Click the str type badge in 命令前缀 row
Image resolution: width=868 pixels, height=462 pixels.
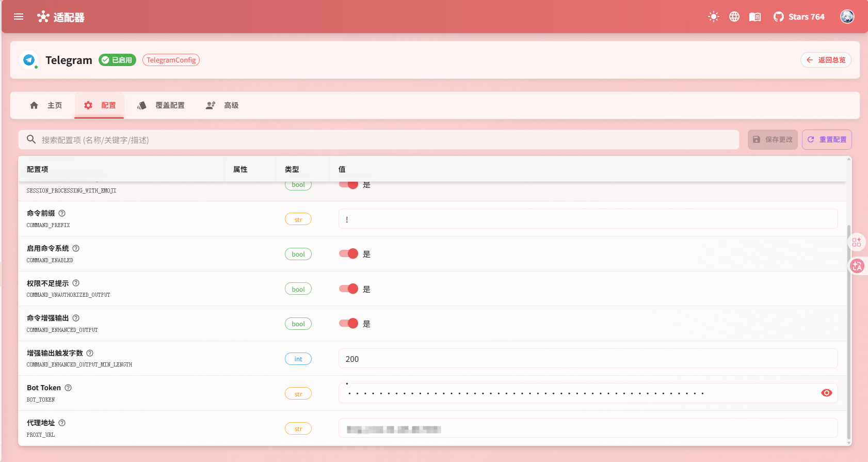[x=298, y=219]
